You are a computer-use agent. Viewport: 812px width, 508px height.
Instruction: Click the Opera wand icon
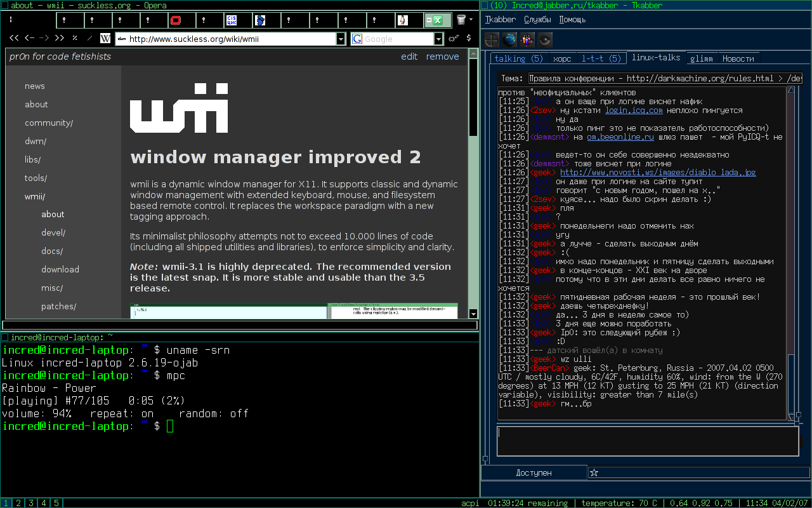[454, 39]
